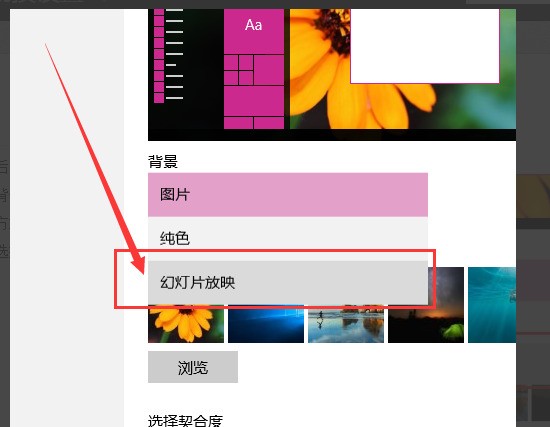Click the 选择契合度 label
The height and width of the screenshot is (427, 550).
(x=186, y=420)
